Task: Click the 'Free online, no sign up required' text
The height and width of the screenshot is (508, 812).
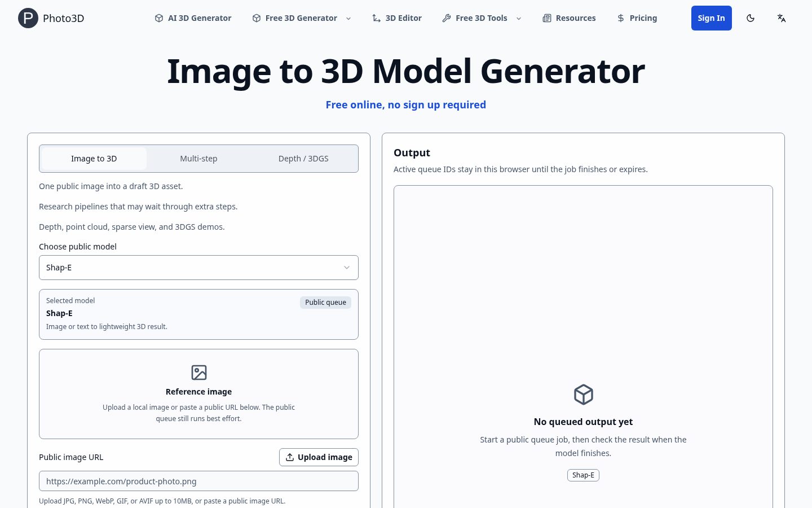Action: tap(406, 104)
